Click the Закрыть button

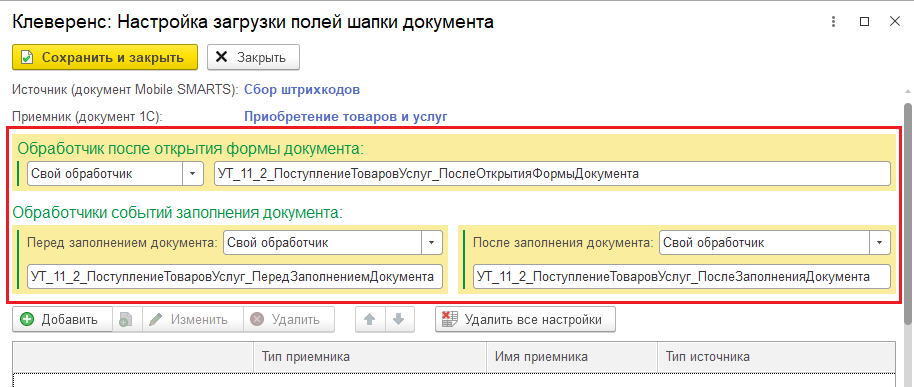pos(254,57)
